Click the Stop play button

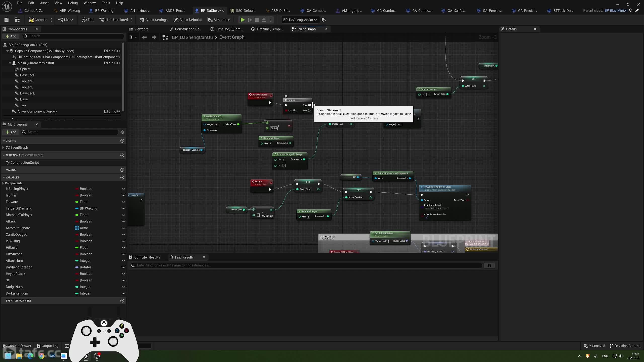tap(257, 20)
